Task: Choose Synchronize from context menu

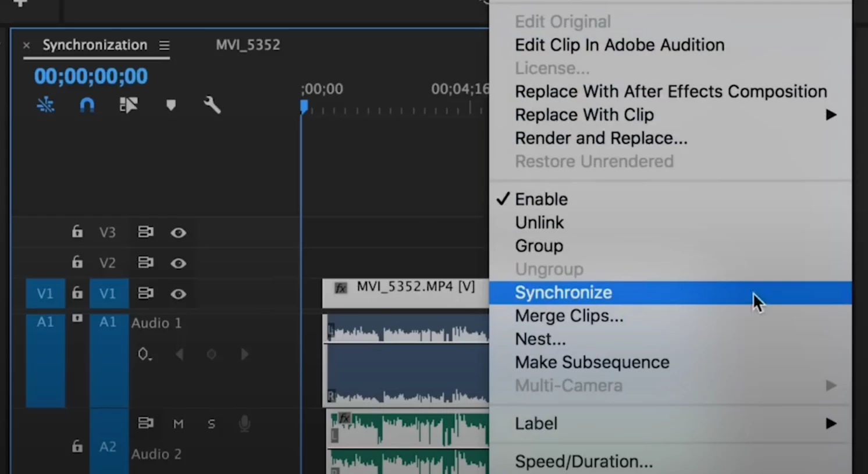Action: tap(670, 293)
